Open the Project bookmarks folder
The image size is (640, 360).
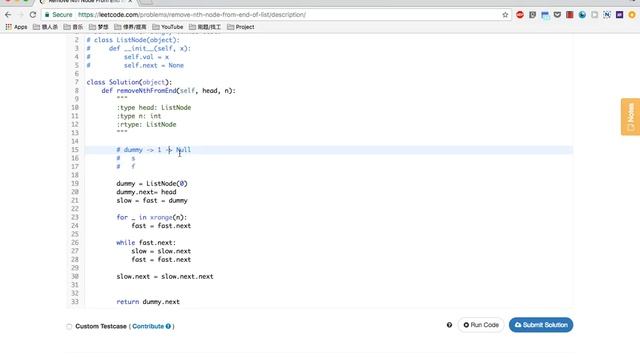(240, 27)
